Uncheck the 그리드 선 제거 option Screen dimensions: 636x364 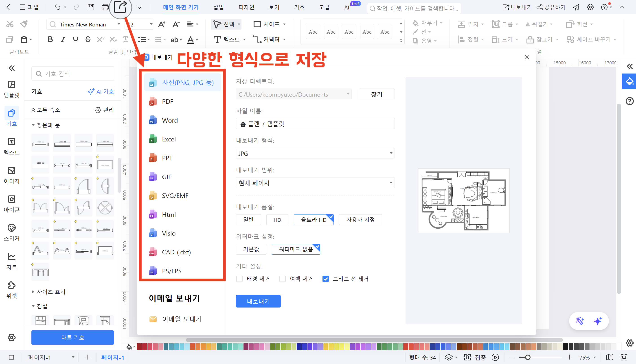(x=326, y=279)
